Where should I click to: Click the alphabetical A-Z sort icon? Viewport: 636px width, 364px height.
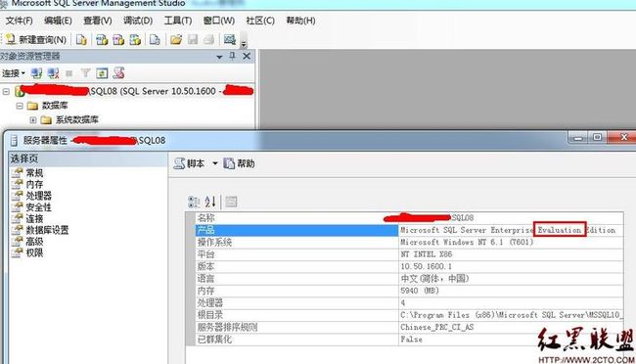tap(210, 202)
